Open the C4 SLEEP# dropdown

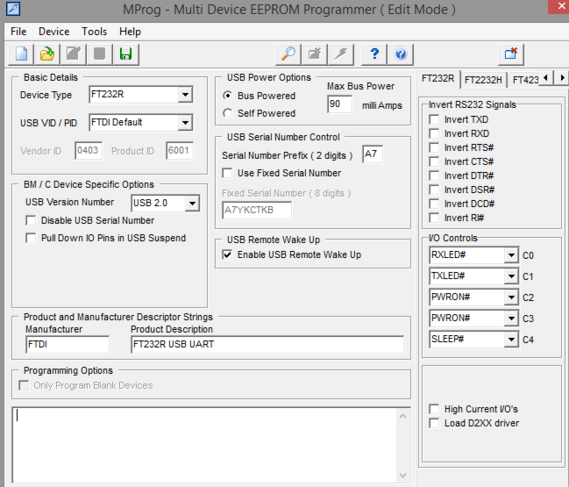coord(511,339)
